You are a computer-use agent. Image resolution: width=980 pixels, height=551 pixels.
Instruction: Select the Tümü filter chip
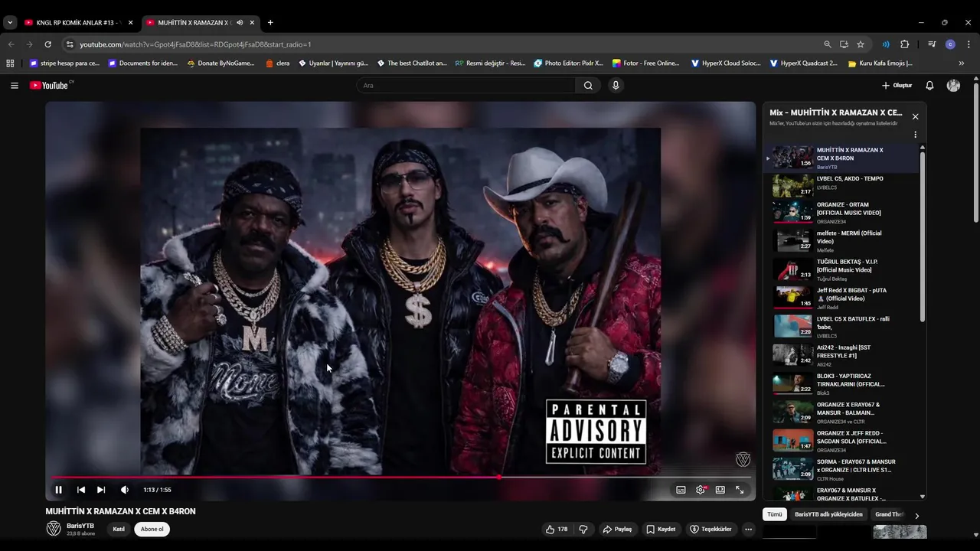[775, 514]
